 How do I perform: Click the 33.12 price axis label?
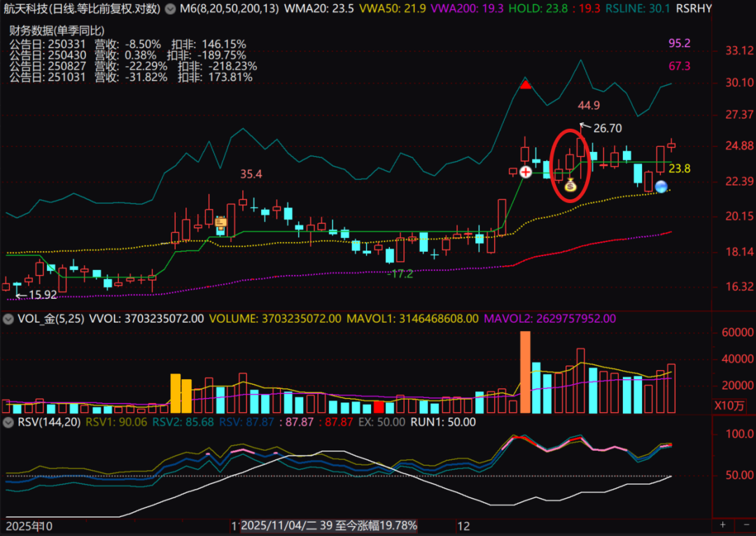tap(740, 50)
